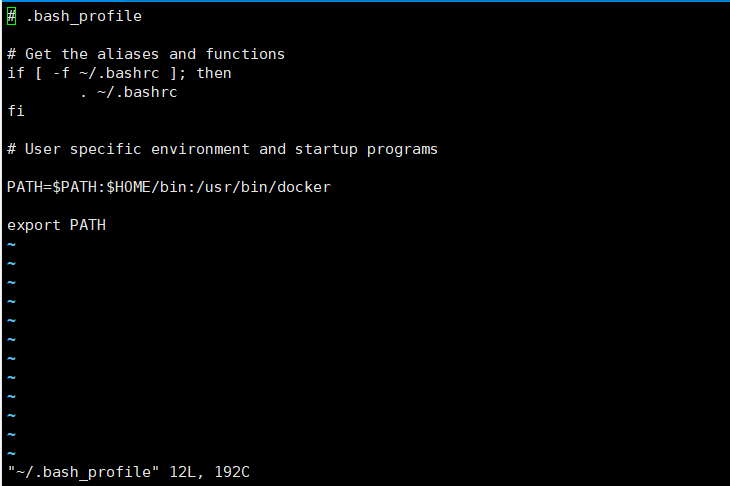Screen dimensions: 730x486
Task: Click the $PATH variable in the assignment
Action: (x=73, y=187)
